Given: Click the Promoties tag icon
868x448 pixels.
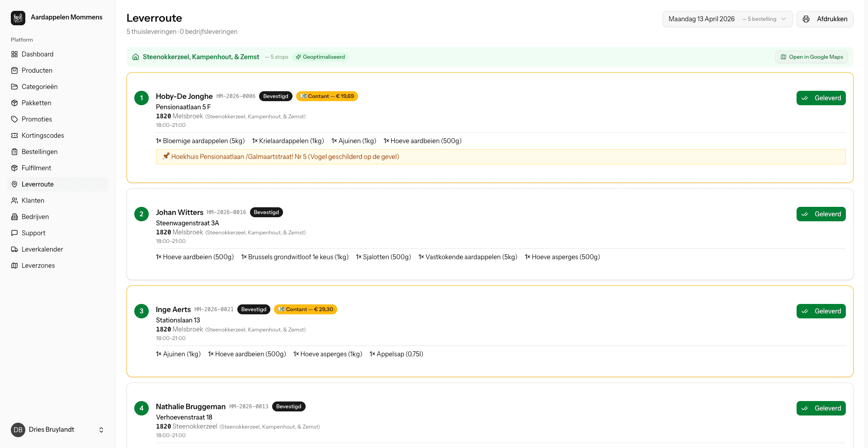Looking at the screenshot, I should 14,119.
